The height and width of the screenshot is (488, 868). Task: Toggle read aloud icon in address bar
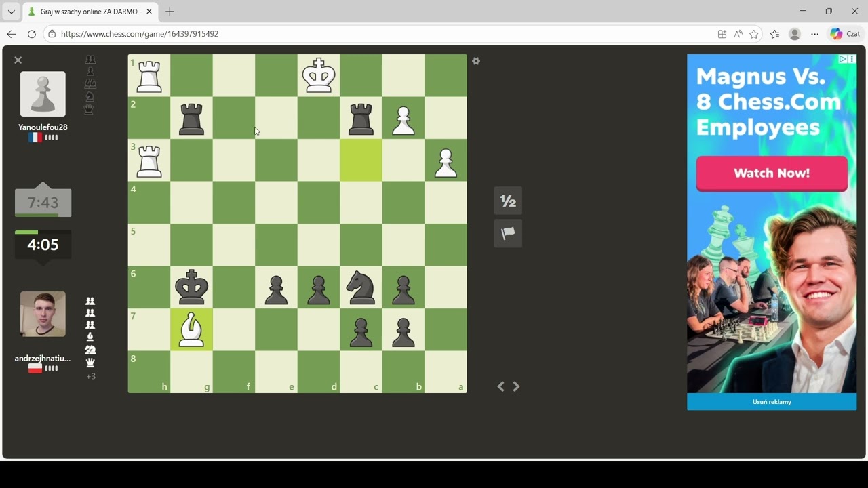coord(738,34)
